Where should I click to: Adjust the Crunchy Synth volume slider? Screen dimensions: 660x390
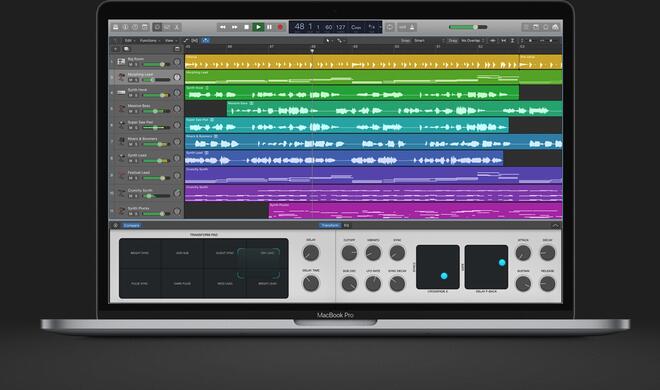coord(157,196)
